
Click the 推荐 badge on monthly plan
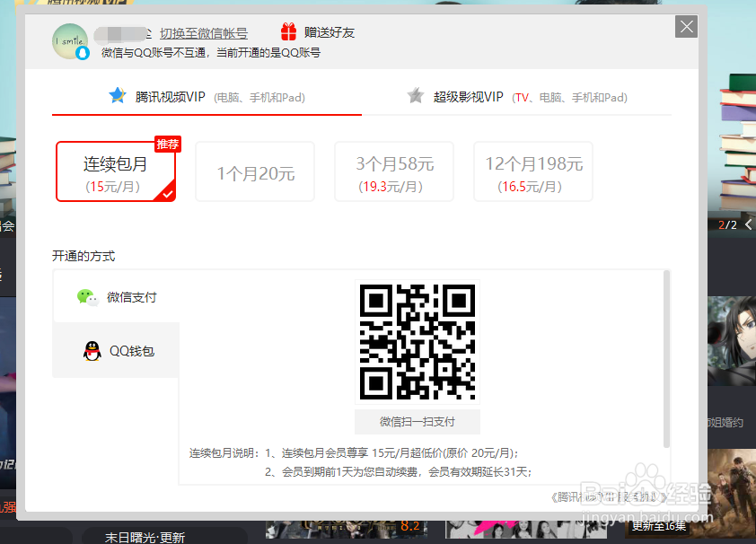[167, 144]
